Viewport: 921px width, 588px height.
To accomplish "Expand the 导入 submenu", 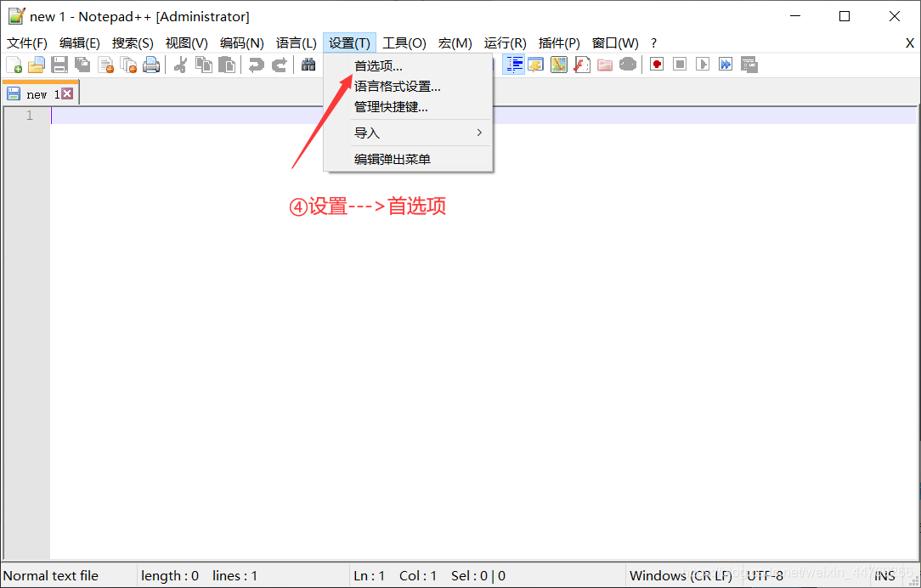I will tap(408, 133).
